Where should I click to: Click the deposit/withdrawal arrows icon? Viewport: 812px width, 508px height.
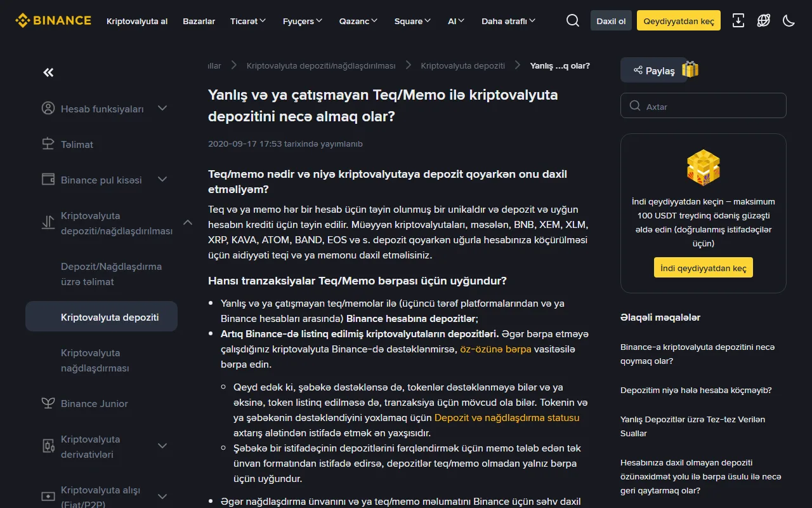coord(48,223)
